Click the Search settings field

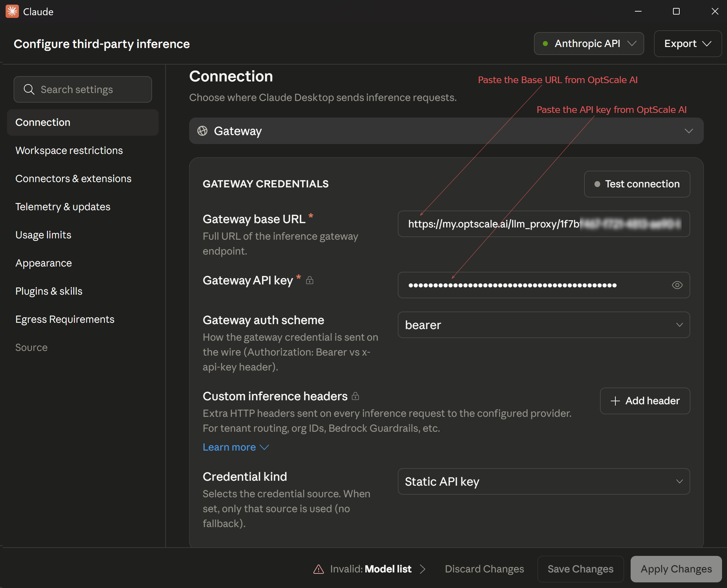[83, 89]
